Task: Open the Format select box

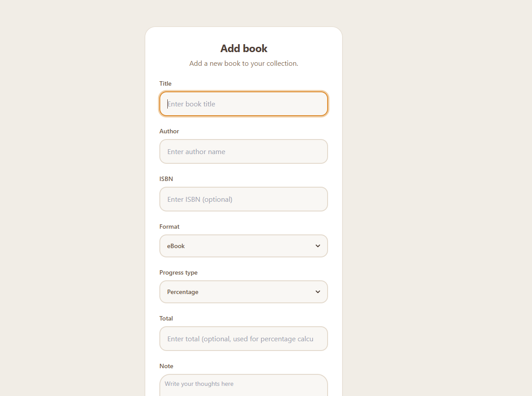Action: click(x=243, y=246)
